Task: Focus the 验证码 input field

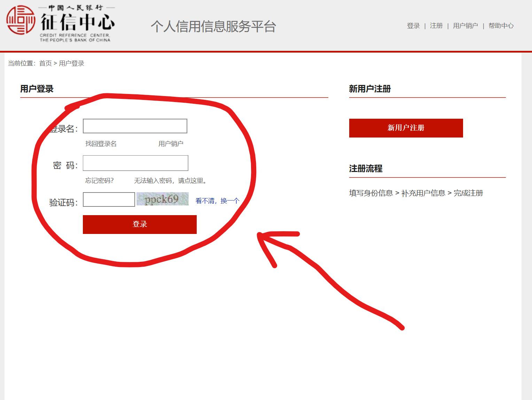Action: 109,199
